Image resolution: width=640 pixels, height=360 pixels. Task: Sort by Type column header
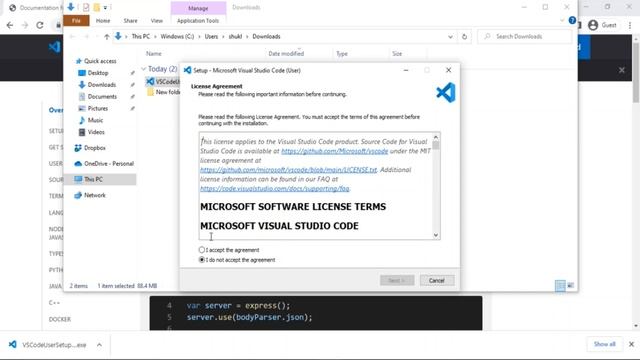click(342, 53)
